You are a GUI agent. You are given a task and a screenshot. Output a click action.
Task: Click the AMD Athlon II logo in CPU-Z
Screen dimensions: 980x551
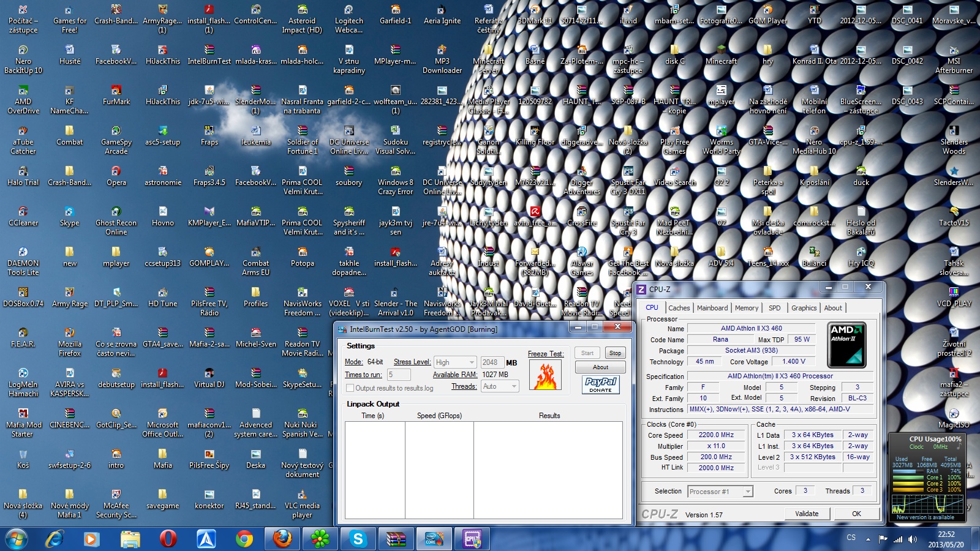(x=846, y=345)
